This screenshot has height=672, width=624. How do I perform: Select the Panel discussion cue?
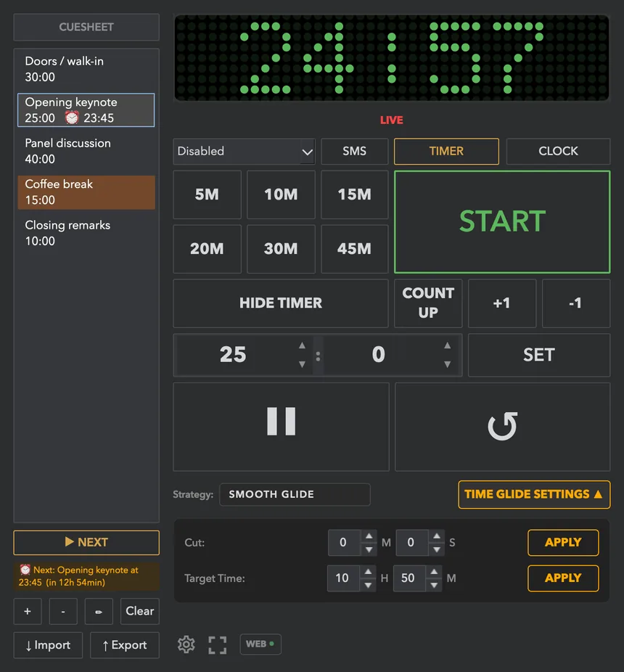click(x=86, y=151)
